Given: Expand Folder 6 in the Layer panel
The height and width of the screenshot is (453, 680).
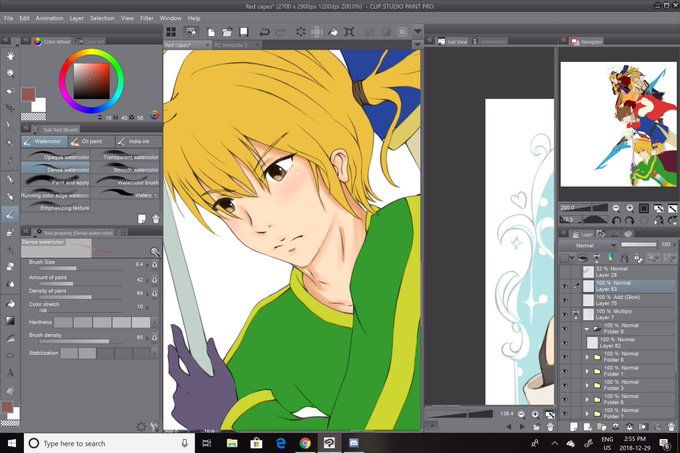Looking at the screenshot, I should (587, 400).
